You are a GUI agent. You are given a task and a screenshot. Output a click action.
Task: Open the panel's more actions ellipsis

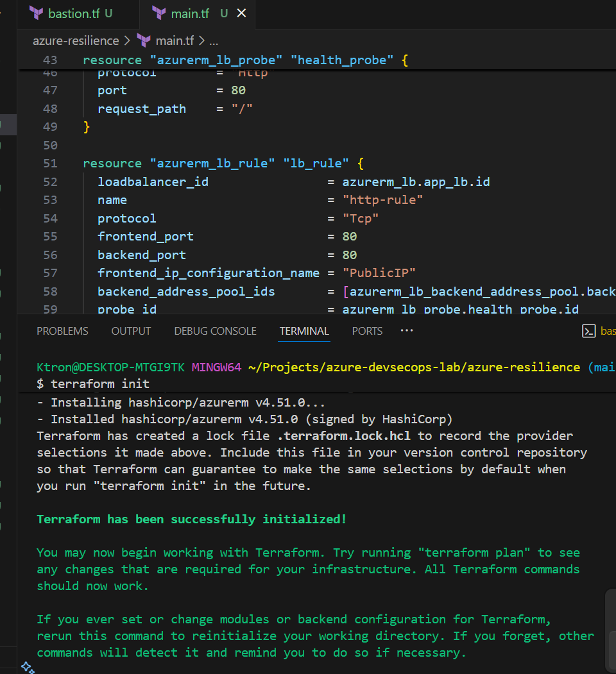[x=406, y=331]
